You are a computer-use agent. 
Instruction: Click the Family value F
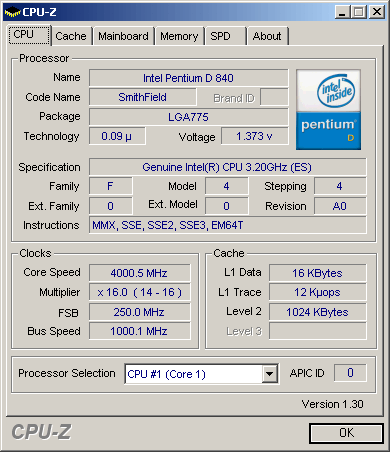pos(111,186)
